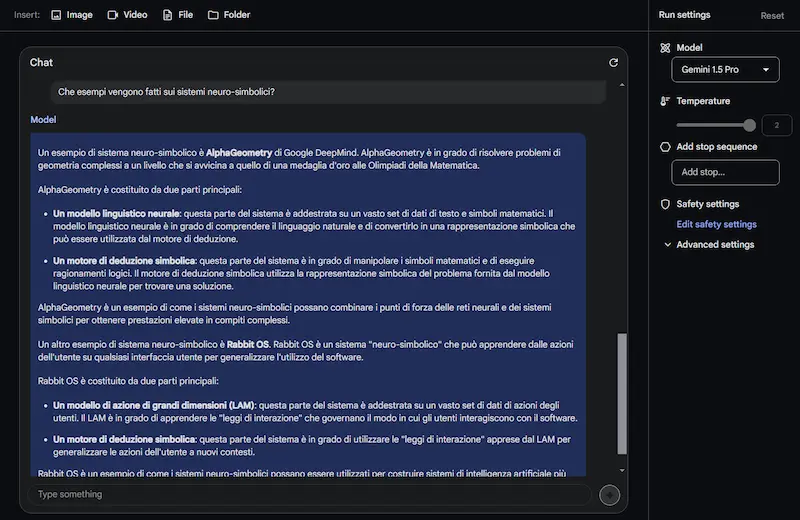Open Edit safety settings link
Image resolution: width=800 pixels, height=520 pixels.
pyautogui.click(x=716, y=224)
